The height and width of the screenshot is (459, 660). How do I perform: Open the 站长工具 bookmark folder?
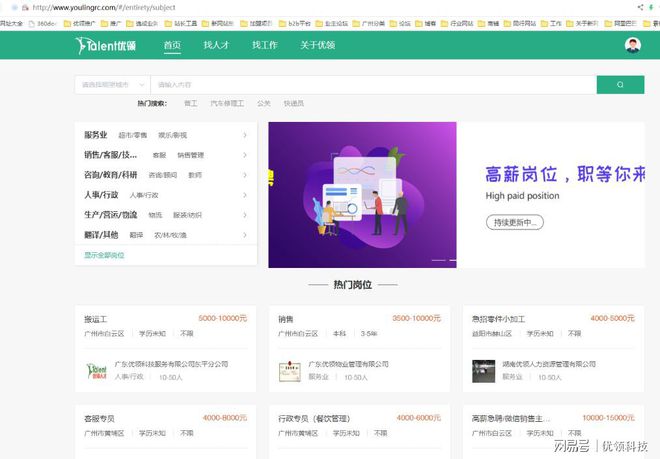[181, 24]
